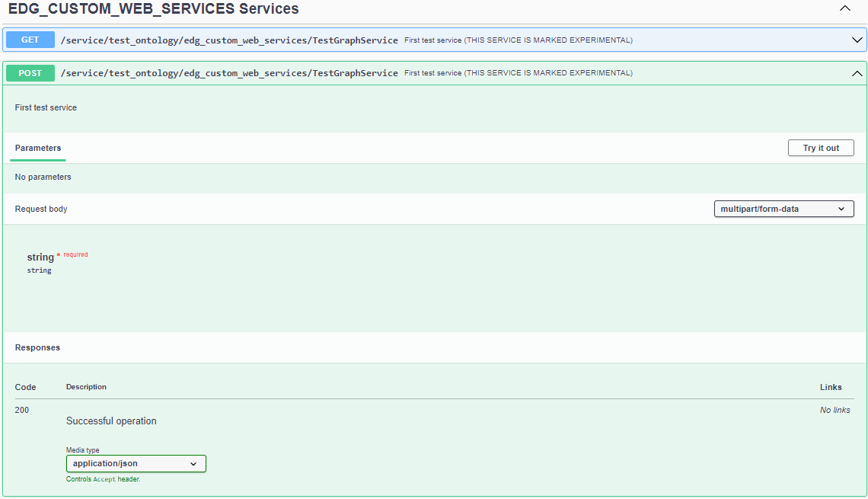Click the GET method badge

point(29,39)
